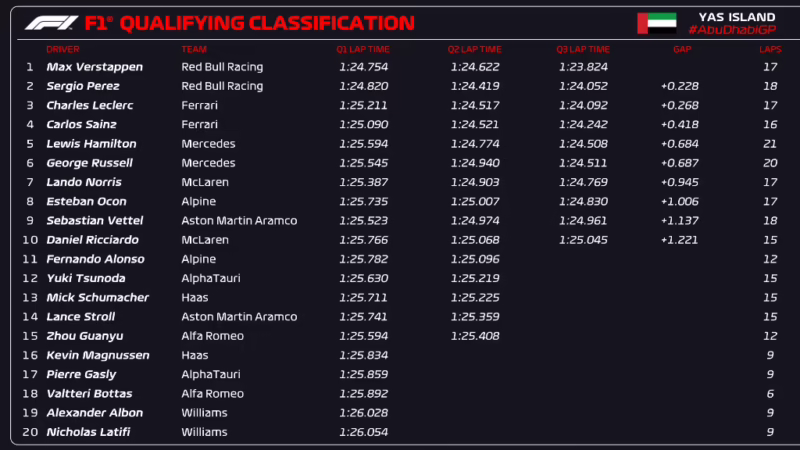Image resolution: width=800 pixels, height=450 pixels.
Task: Click Fernando Alonso's driver name
Action: click(94, 259)
